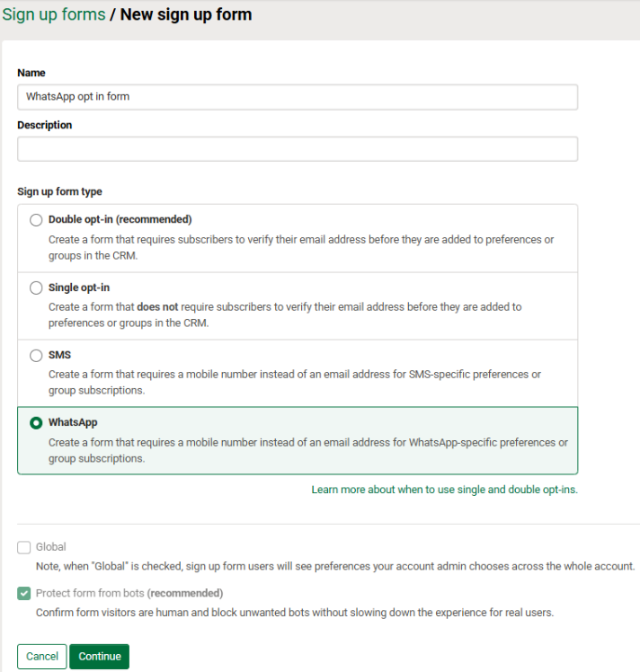Click the 'Confirm form visitors are human' text

[295, 613]
